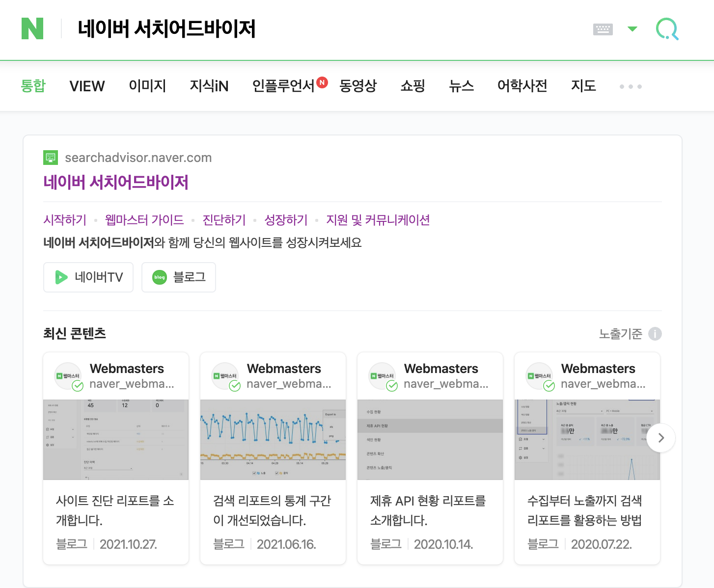Switch to the 동영상 tab

click(358, 86)
